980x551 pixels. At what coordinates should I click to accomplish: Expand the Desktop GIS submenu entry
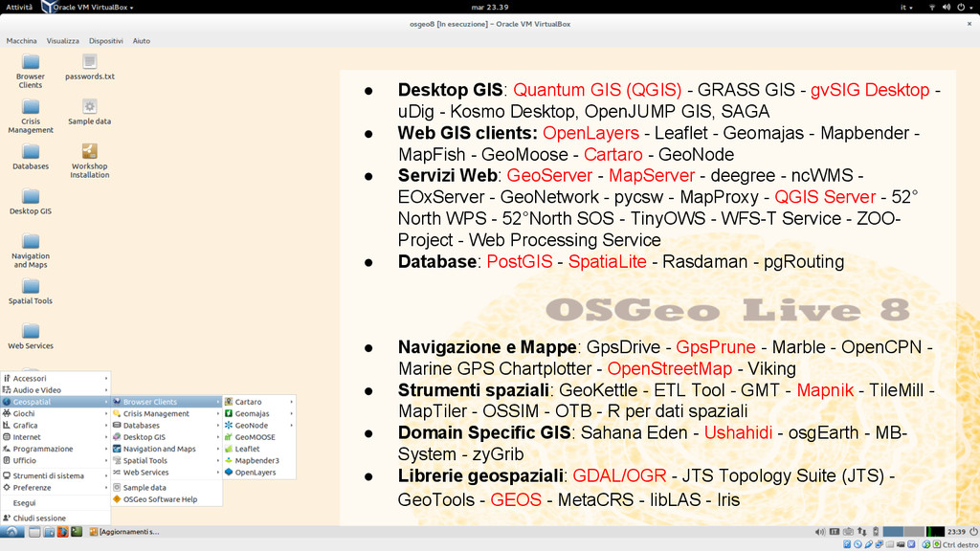(x=167, y=437)
